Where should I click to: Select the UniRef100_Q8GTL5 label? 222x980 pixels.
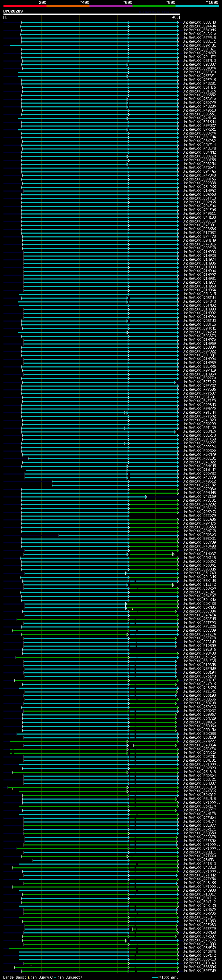tap(199, 324)
